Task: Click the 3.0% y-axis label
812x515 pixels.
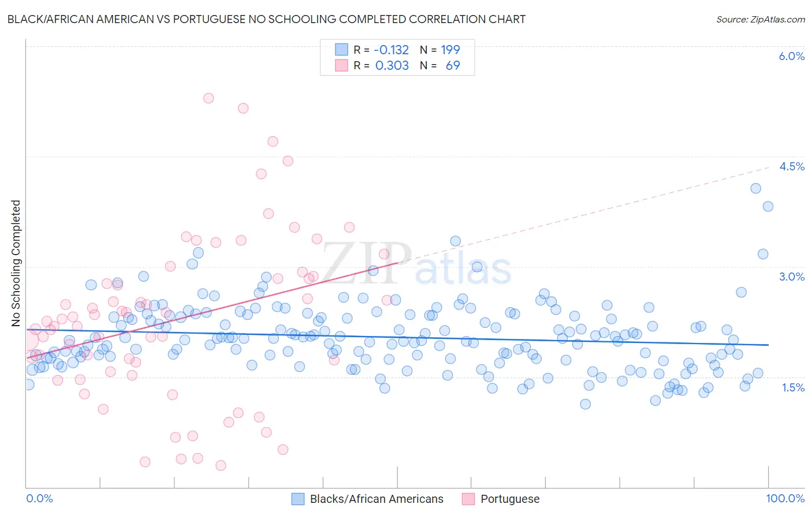Action: pyautogui.click(x=792, y=277)
